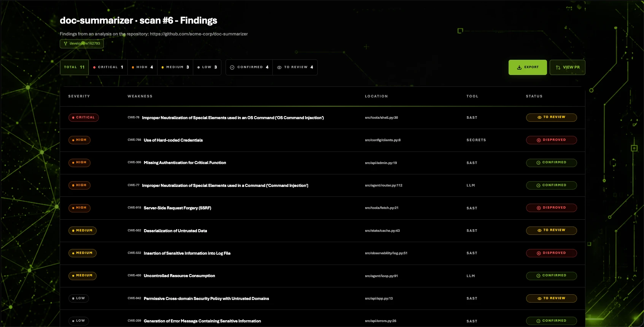Click Confirmed status of Missing Authentication row
The width and height of the screenshot is (644, 327).
[551, 163]
